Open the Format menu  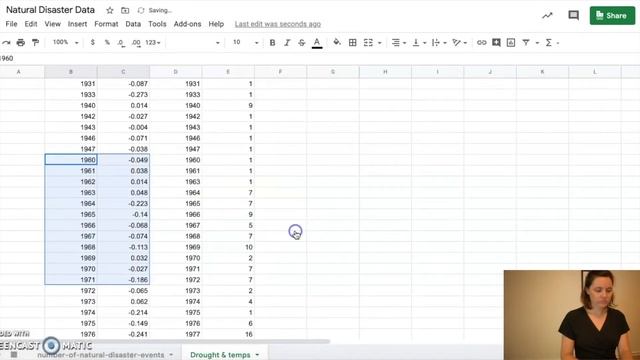[x=106, y=24]
